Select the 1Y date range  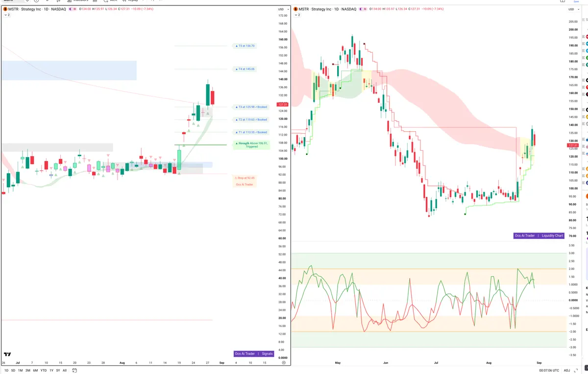click(51, 371)
